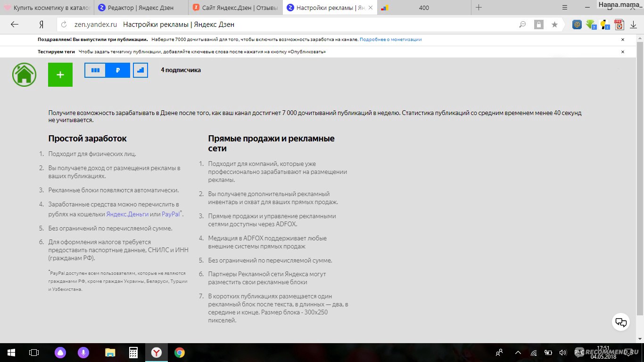
Task: Switch to 'Купить косметику в каталоге' tab
Action: click(x=47, y=8)
